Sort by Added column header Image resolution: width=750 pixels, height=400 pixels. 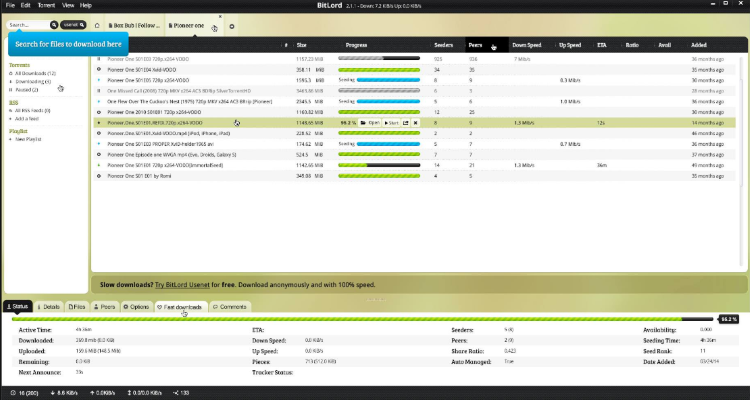tap(699, 45)
